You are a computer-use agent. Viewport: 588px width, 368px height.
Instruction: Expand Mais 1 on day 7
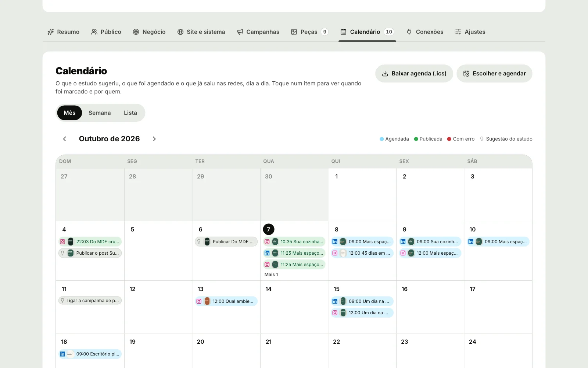271,275
